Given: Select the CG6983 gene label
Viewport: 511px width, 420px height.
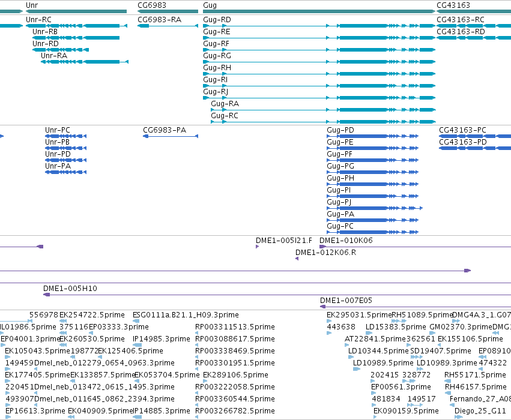Looking at the screenshot, I should pos(152,5).
